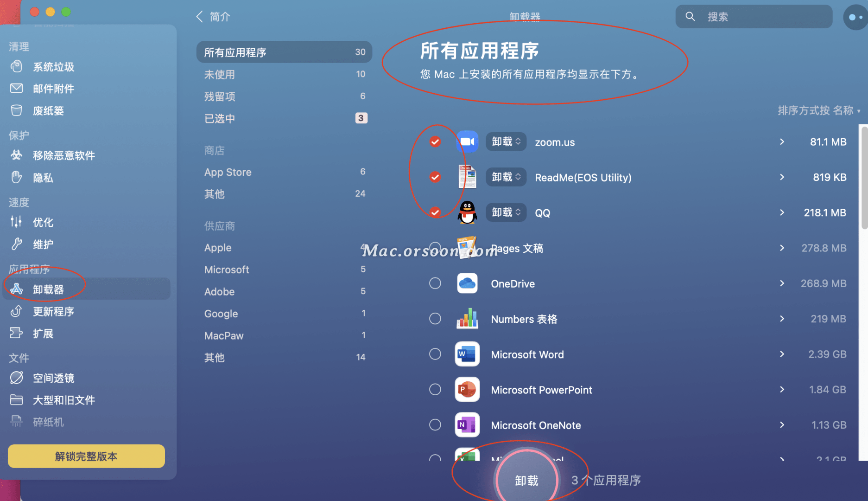
Task: Open the Shredder (碎纸机) icon
Action: tap(17, 422)
